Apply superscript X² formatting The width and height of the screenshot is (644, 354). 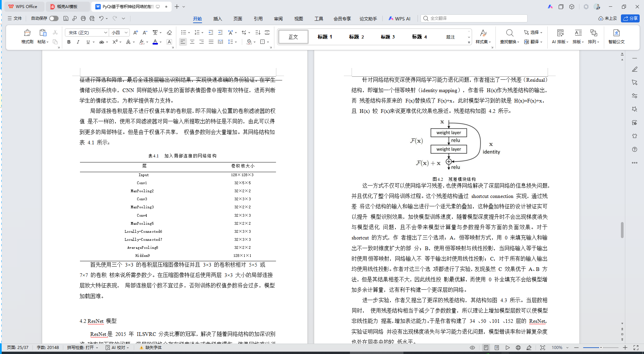(x=115, y=42)
